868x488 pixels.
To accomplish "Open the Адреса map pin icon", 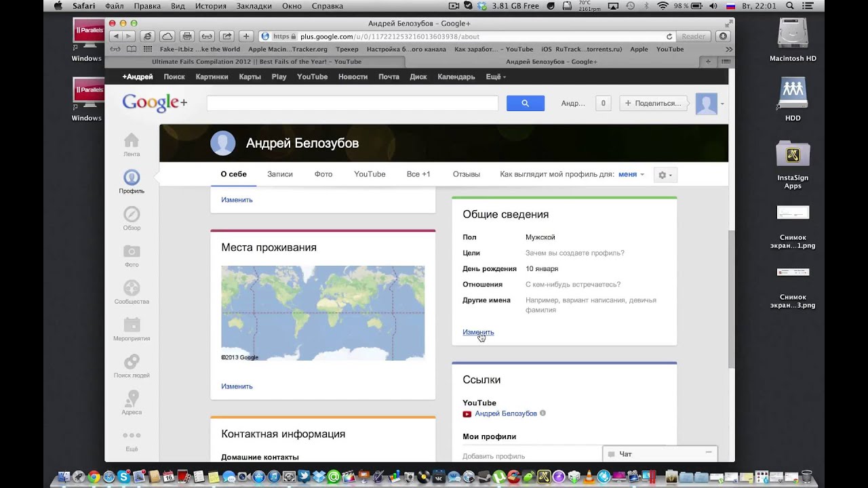I will tap(132, 398).
